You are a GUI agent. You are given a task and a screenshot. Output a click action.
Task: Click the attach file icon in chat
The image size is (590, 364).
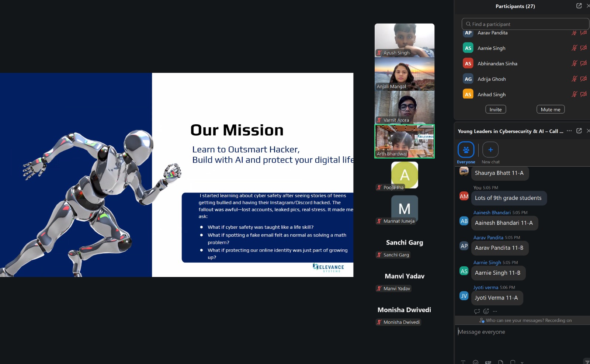pos(500,362)
